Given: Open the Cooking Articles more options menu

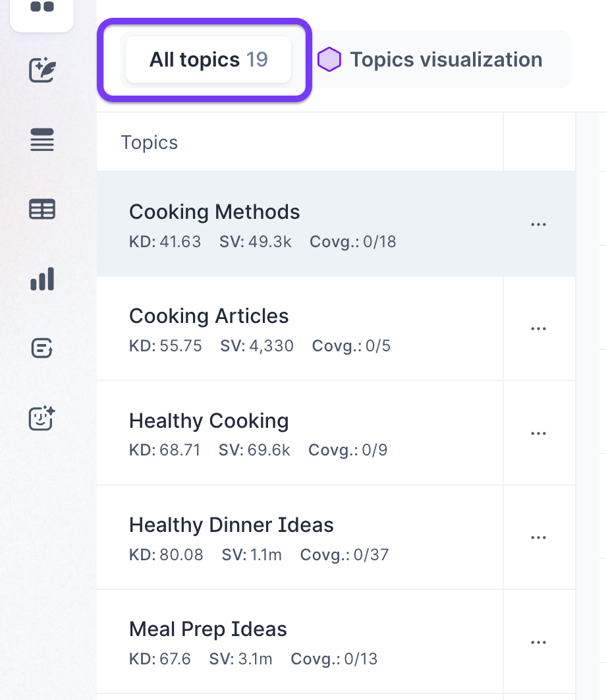Looking at the screenshot, I should [x=539, y=329].
